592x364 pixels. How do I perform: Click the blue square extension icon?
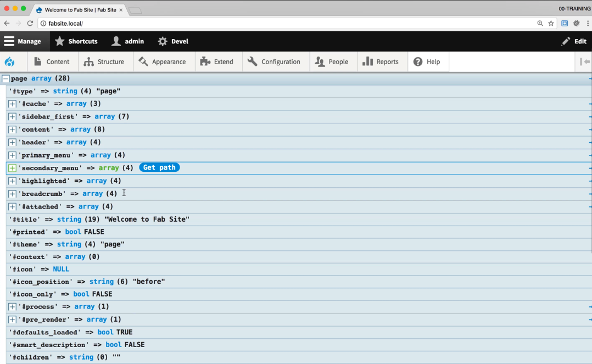(565, 24)
